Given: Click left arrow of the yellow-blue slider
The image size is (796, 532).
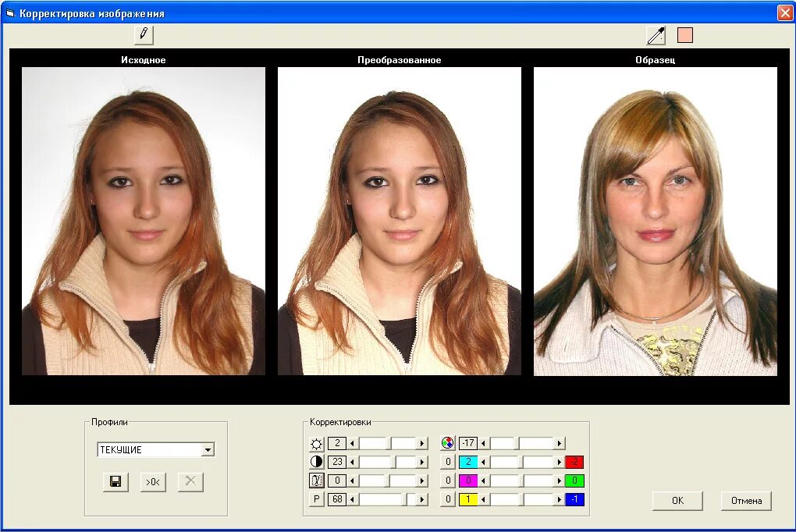Looking at the screenshot, I should pos(483,499).
